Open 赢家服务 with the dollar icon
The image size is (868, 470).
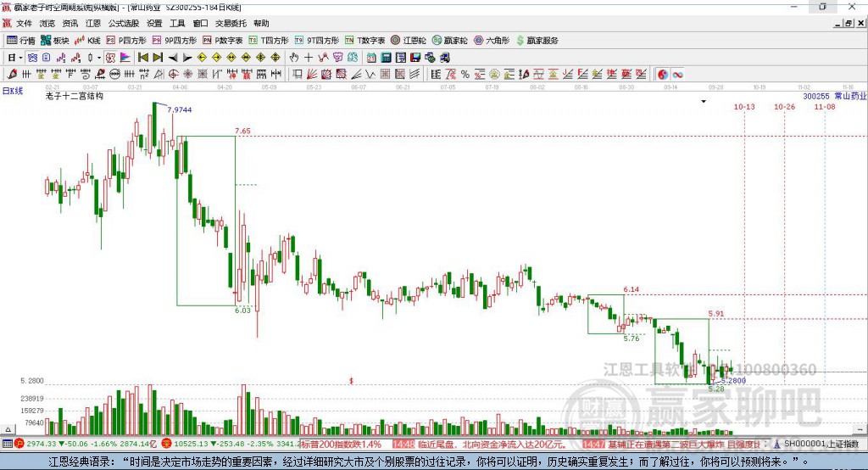537,41
